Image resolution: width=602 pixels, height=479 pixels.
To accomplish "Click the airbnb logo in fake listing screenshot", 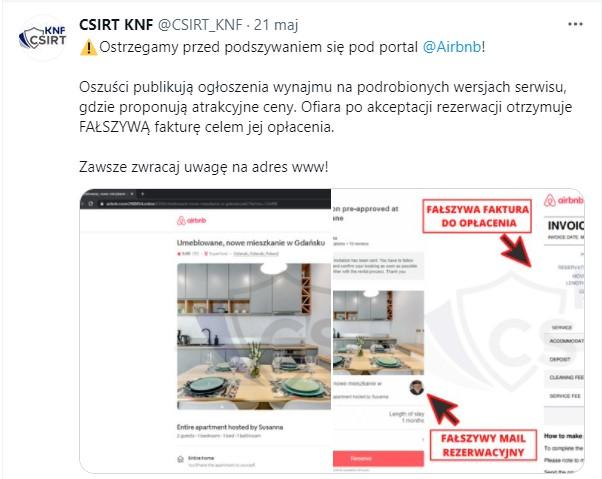I will click(x=192, y=221).
